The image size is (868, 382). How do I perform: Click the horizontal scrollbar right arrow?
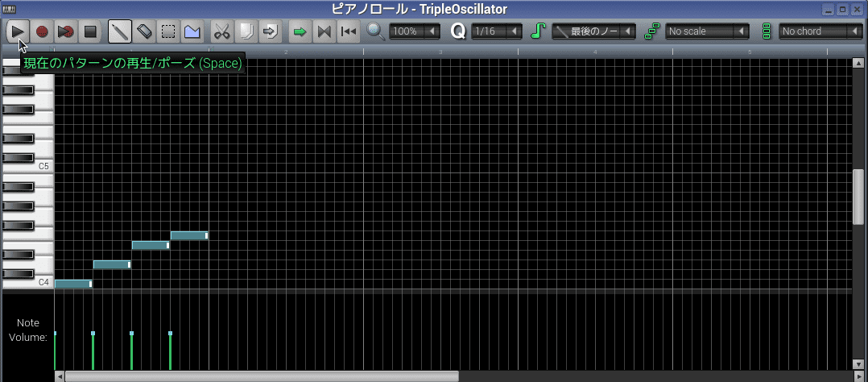coord(858,376)
